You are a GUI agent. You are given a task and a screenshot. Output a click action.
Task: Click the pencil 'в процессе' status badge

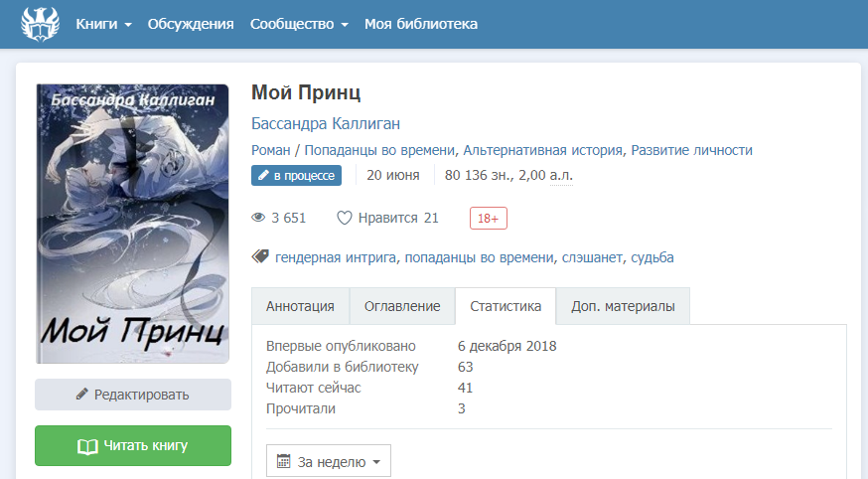coord(296,176)
